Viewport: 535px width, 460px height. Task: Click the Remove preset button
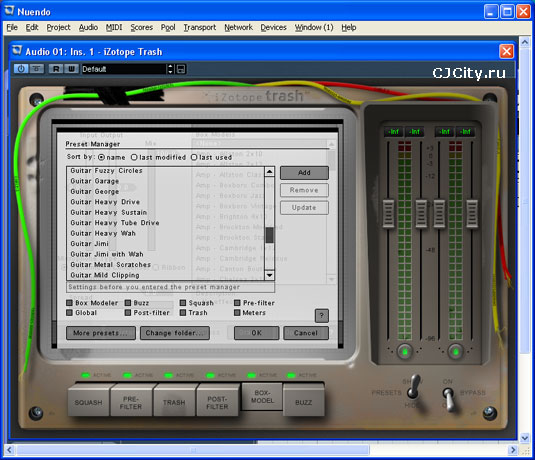[x=304, y=190]
